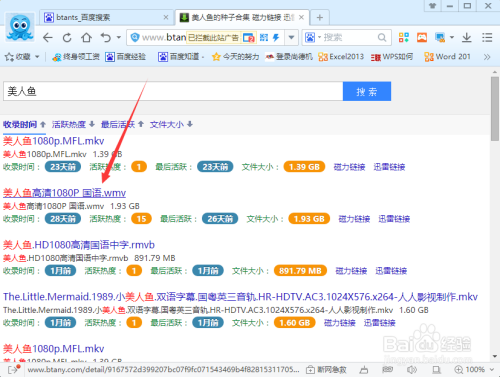Sort results by 活跃热度
The image size is (500, 377).
click(x=73, y=125)
